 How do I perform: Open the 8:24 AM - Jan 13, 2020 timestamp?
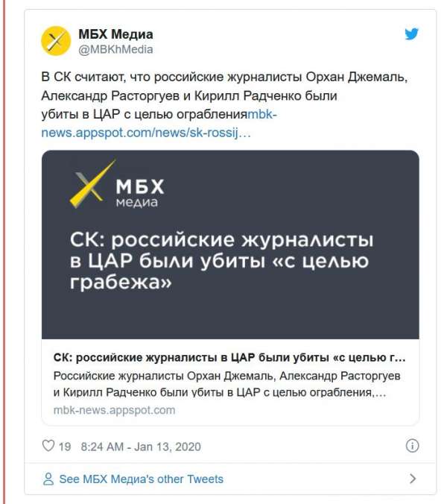click(142, 447)
